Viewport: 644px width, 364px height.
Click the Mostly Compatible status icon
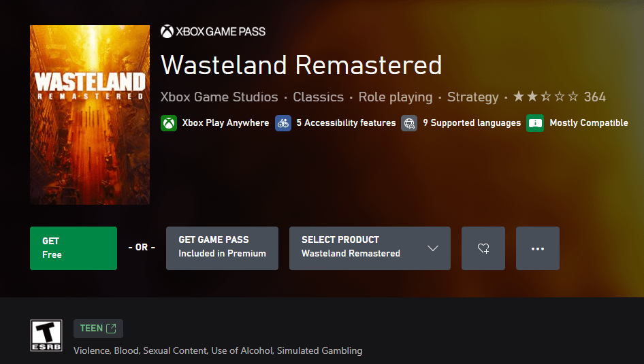[535, 123]
